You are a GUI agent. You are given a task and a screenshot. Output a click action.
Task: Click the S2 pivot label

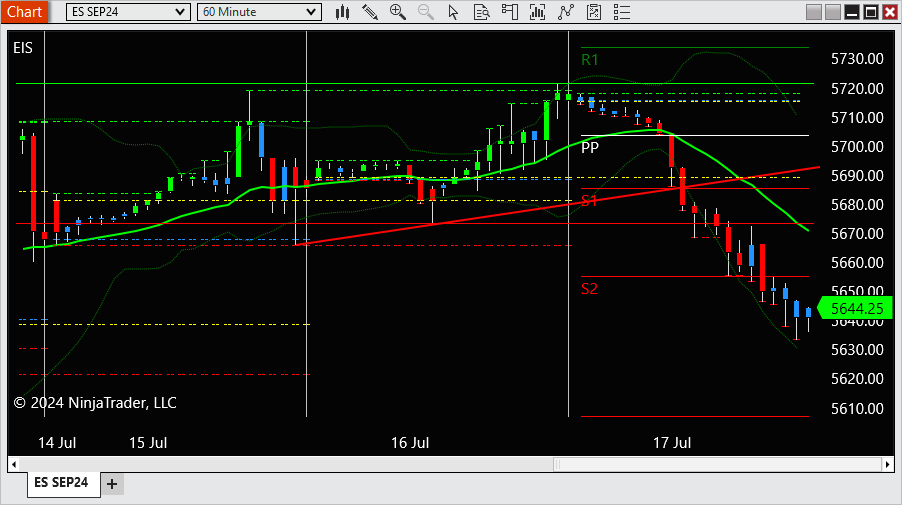coord(589,289)
